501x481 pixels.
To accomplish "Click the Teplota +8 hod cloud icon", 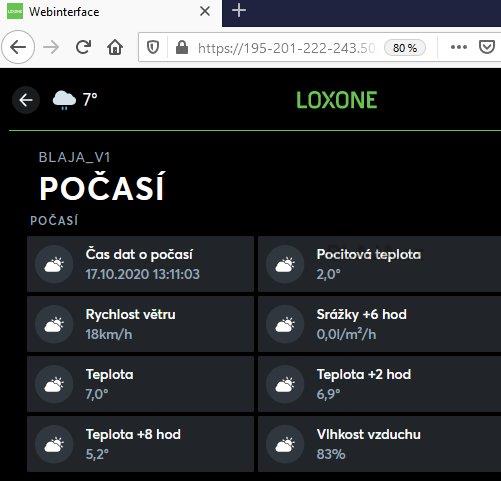I will click(x=54, y=444).
